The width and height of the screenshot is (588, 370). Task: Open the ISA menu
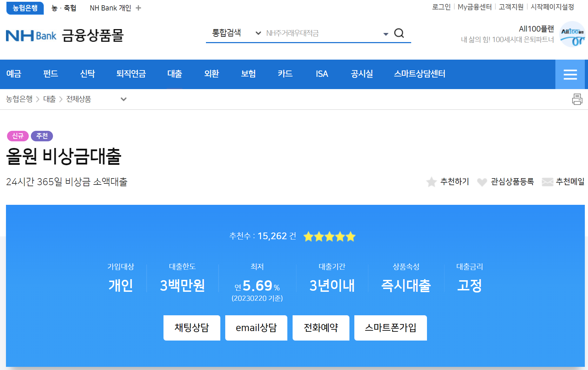(322, 74)
